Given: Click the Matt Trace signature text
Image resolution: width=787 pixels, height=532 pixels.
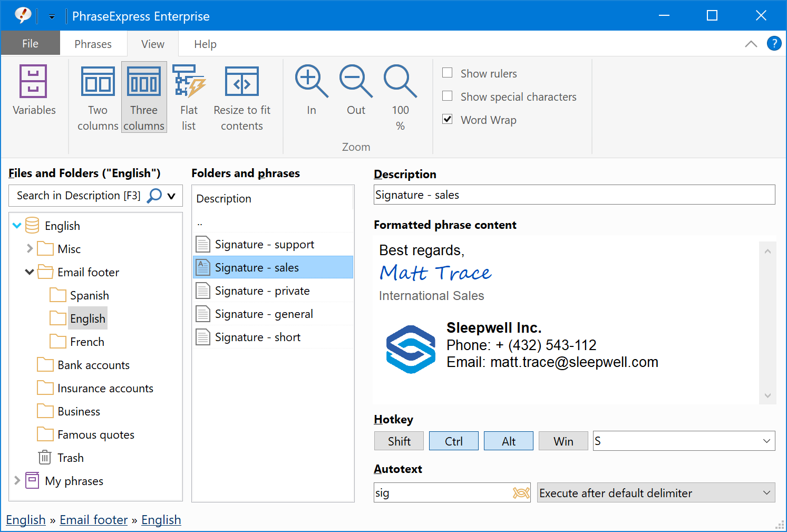Looking at the screenshot, I should click(435, 273).
